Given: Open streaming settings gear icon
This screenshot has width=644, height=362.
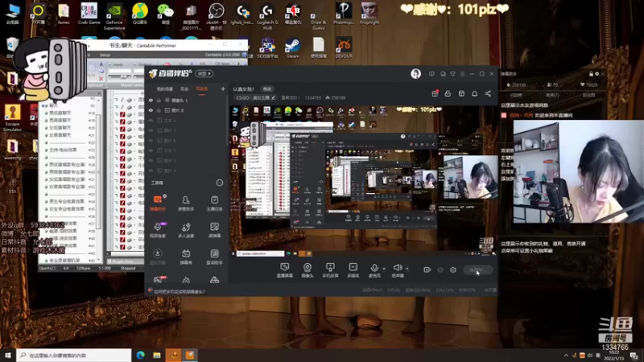Looking at the screenshot, I should pyautogui.click(x=453, y=269).
